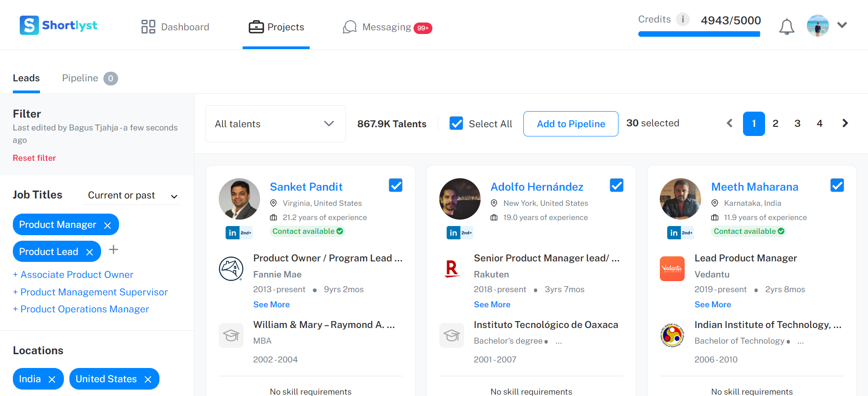
Task: Go to next page arrow
Action: click(x=845, y=123)
